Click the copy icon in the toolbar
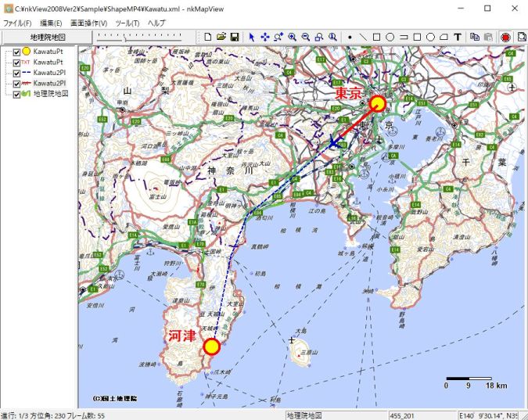 [475, 37]
